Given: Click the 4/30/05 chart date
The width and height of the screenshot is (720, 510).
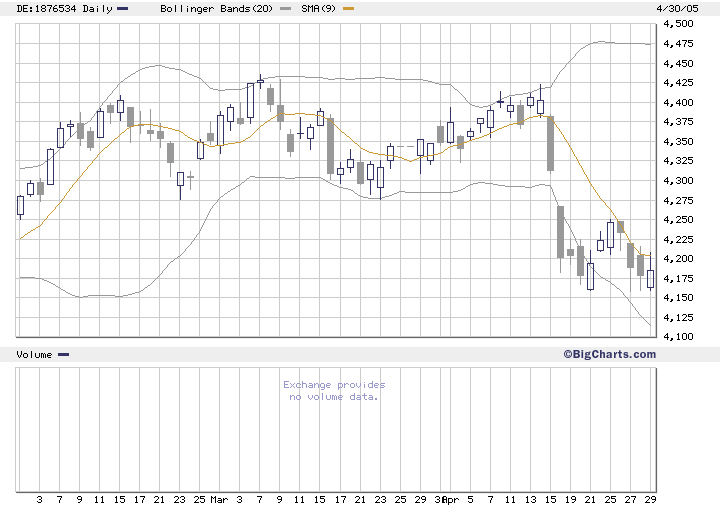Looking at the screenshot, I should (678, 9).
